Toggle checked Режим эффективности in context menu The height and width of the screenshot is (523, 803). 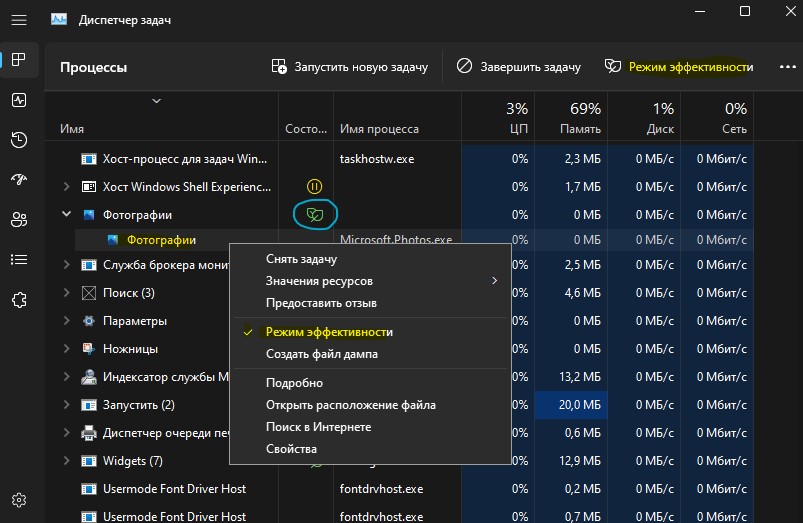[370, 332]
